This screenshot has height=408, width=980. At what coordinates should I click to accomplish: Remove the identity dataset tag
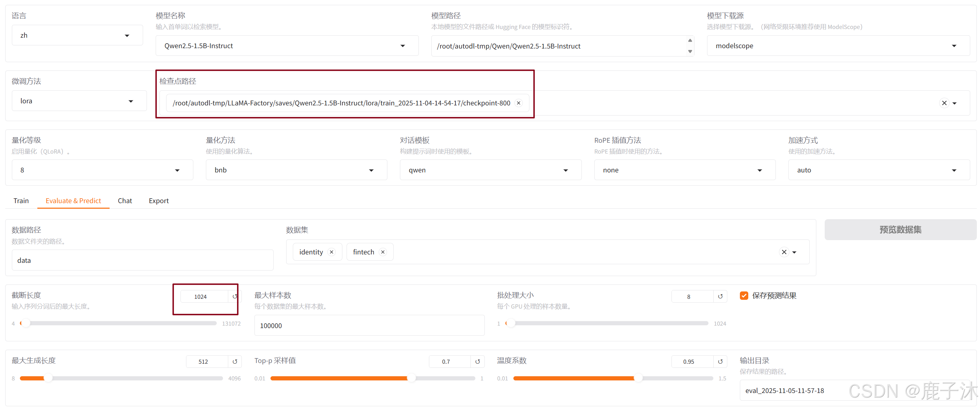[331, 252]
